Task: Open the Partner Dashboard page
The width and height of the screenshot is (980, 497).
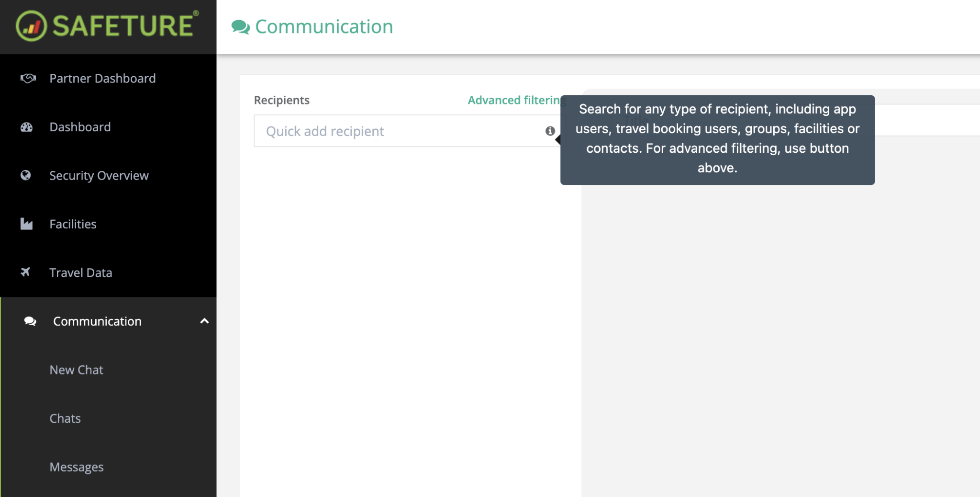Action: [x=102, y=79]
